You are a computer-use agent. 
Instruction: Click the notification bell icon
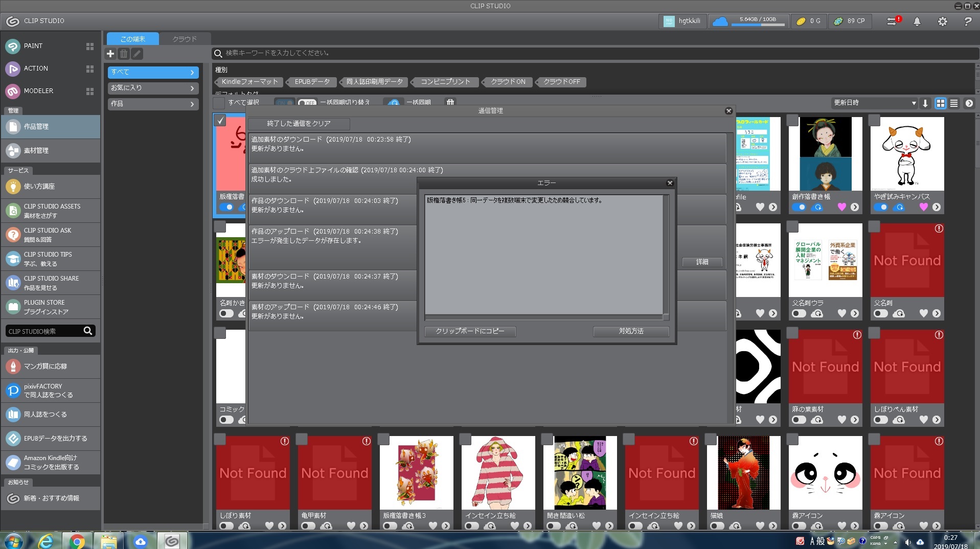(917, 21)
